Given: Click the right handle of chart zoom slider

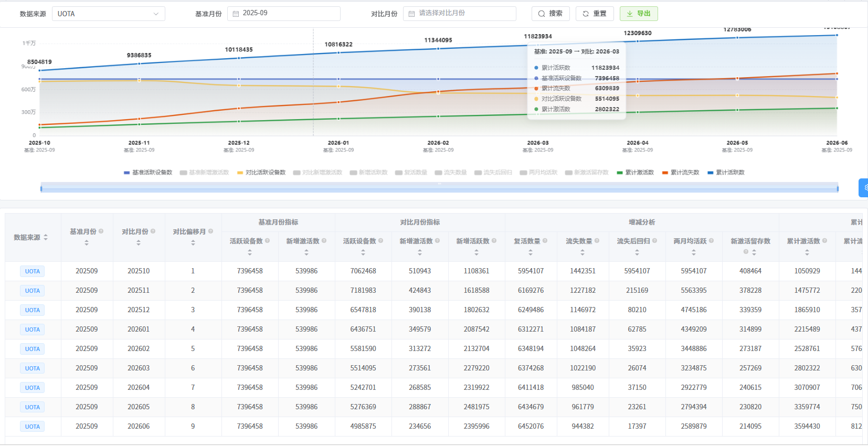Looking at the screenshot, I should (x=838, y=188).
